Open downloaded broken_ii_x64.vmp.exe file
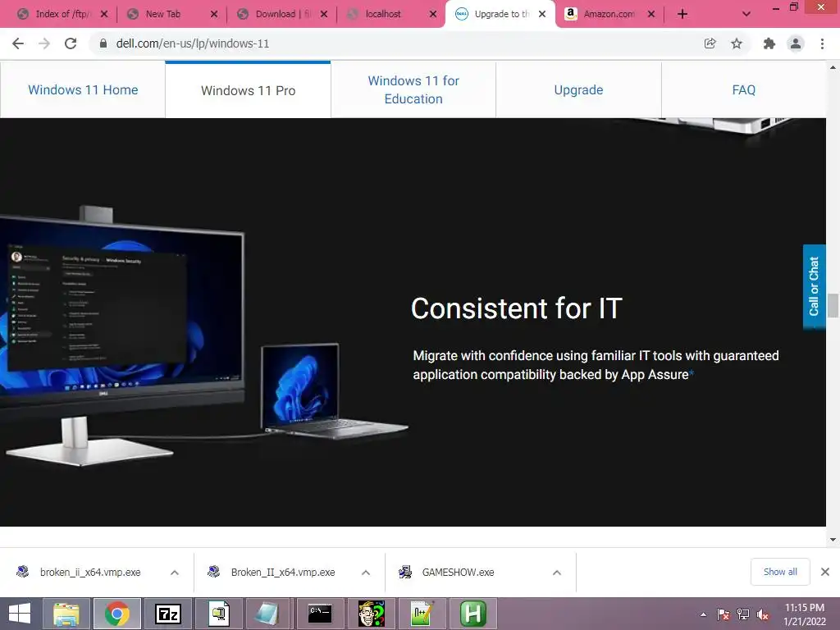This screenshot has height=630, width=840. [x=90, y=572]
